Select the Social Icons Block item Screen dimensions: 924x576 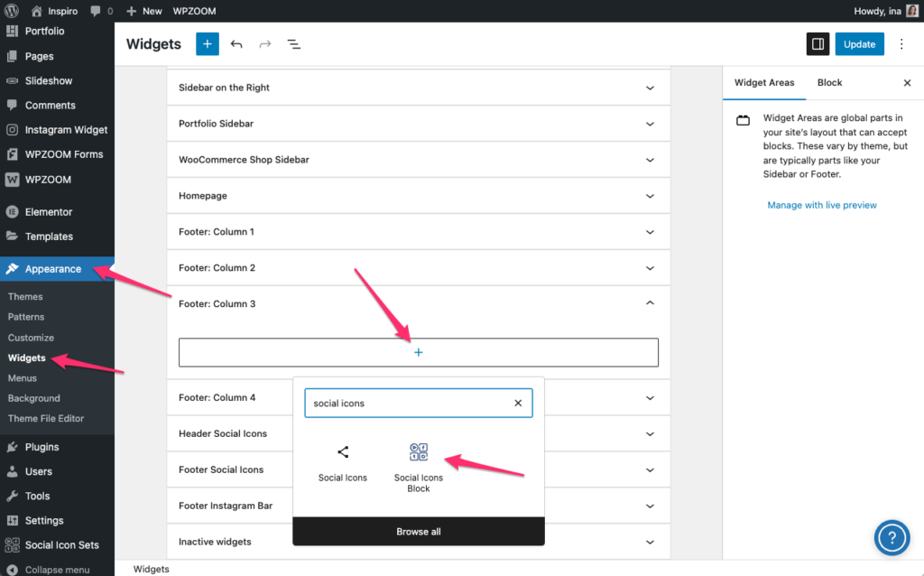pyautogui.click(x=419, y=468)
